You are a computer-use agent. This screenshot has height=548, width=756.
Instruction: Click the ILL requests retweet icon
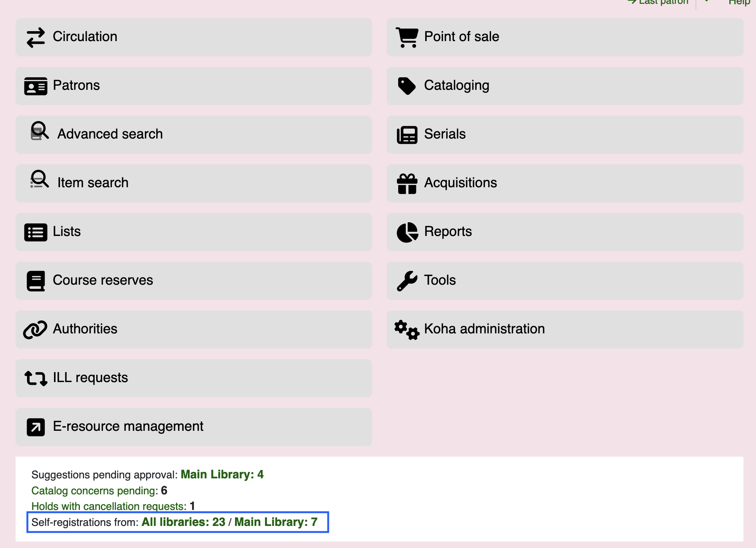(36, 378)
